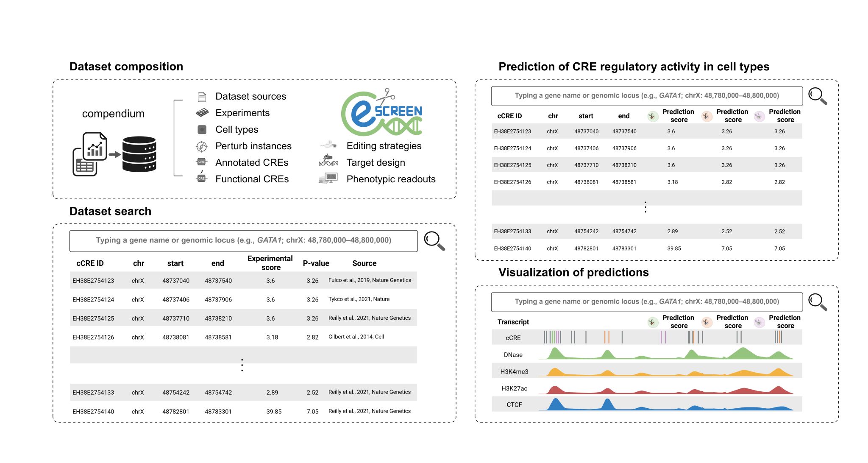Open the Gilbert et al., 2014, Cell source
Screen dimensions: 868x463
356,337
